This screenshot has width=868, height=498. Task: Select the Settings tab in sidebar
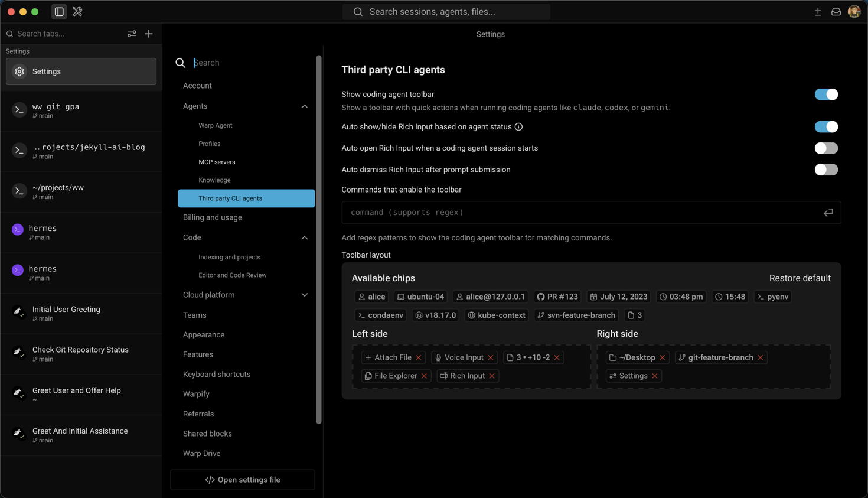[x=81, y=71]
